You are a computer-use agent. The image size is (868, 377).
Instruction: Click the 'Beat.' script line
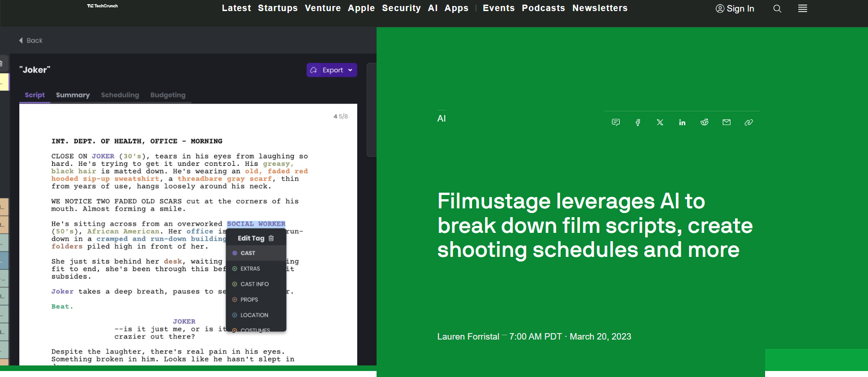(62, 307)
